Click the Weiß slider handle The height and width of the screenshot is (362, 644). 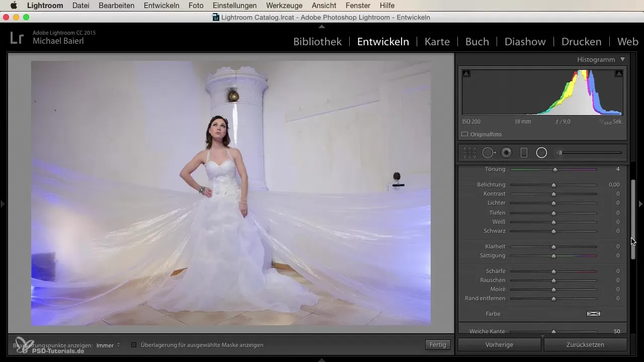pyautogui.click(x=553, y=222)
